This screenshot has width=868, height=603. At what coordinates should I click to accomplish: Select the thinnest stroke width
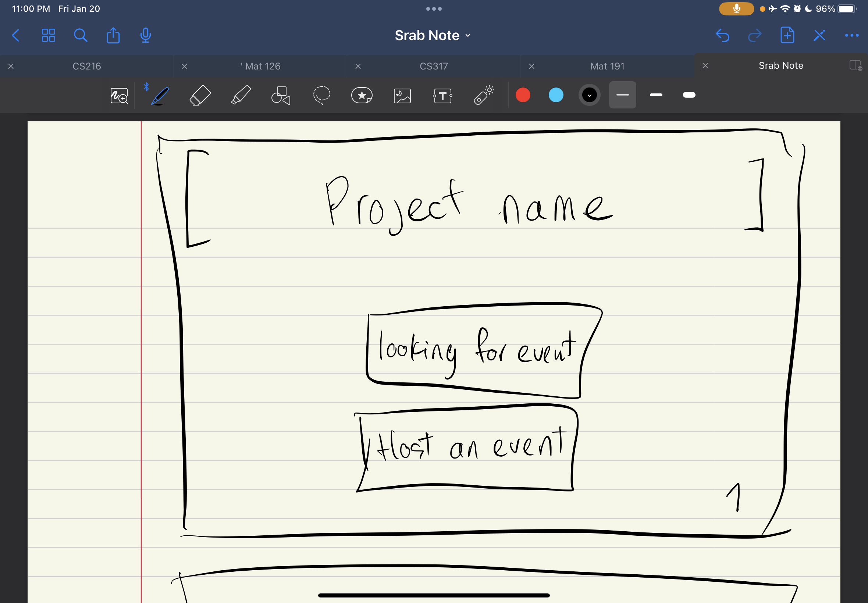622,95
